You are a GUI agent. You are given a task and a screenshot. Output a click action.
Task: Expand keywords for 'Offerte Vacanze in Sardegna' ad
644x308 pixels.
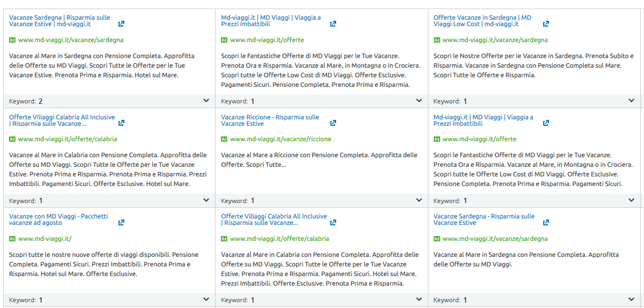coord(632,101)
